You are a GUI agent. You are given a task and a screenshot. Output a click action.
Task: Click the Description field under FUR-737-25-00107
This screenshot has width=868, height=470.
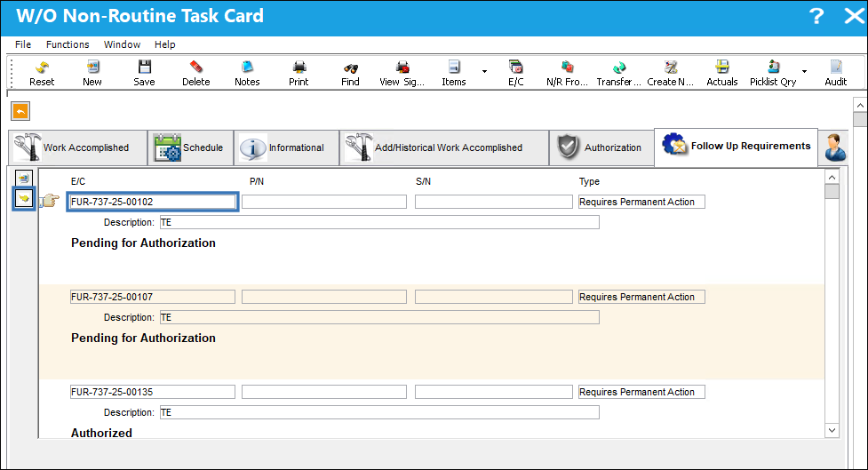pos(379,317)
